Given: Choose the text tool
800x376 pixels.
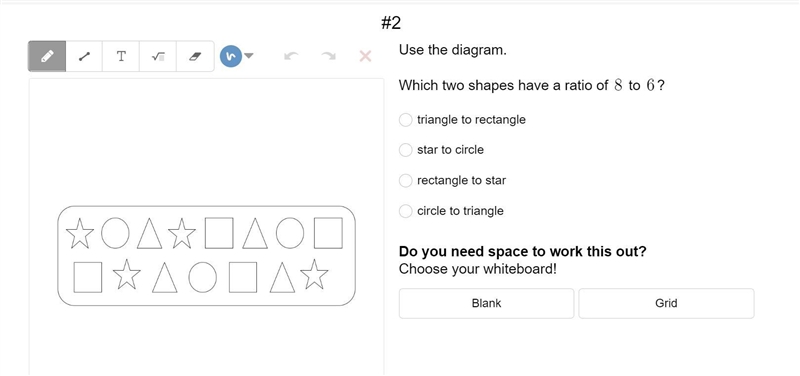Looking at the screenshot, I should [121, 56].
